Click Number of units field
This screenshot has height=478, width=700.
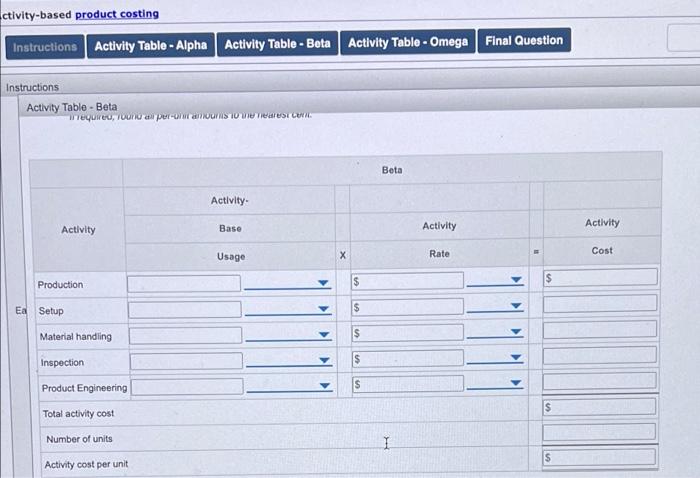point(599,432)
